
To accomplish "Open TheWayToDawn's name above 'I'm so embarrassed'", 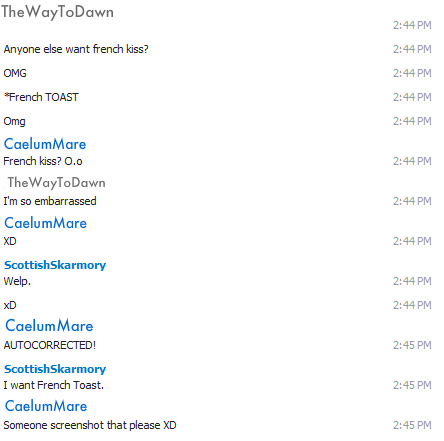I will click(x=57, y=183).
